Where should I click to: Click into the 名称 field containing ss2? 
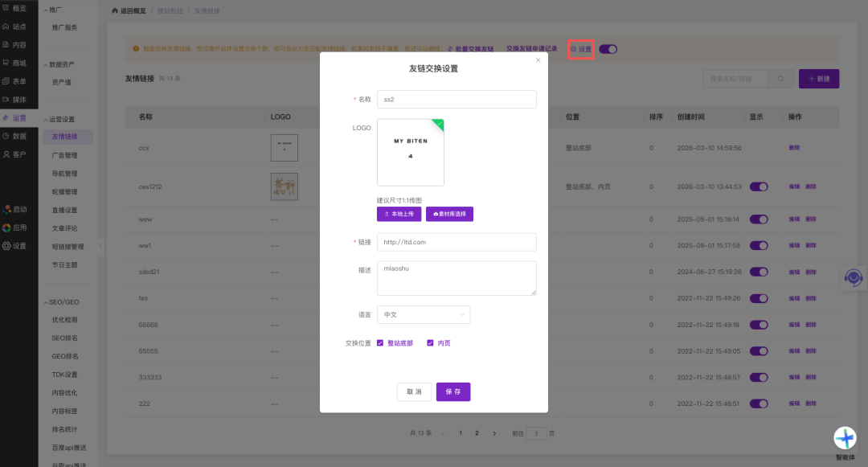[x=457, y=99]
